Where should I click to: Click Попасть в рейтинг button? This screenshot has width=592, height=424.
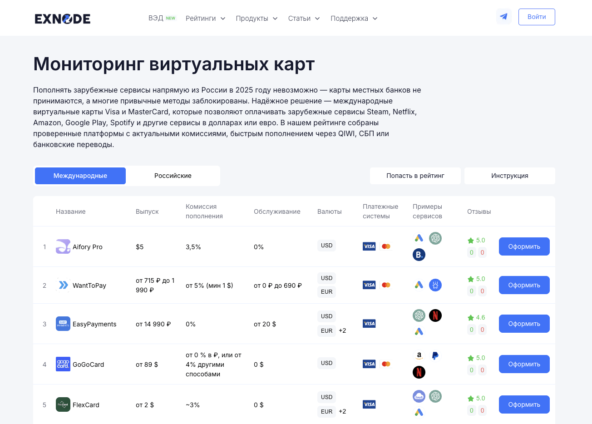click(x=415, y=176)
